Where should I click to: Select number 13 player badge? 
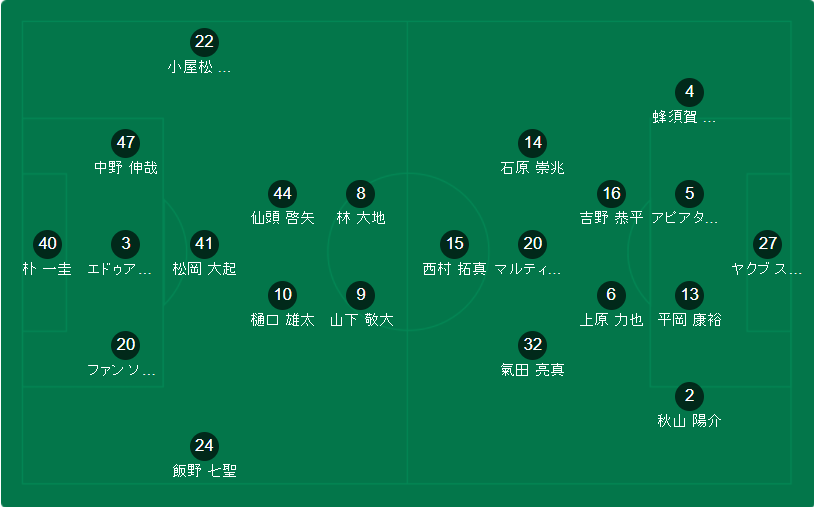(x=689, y=295)
